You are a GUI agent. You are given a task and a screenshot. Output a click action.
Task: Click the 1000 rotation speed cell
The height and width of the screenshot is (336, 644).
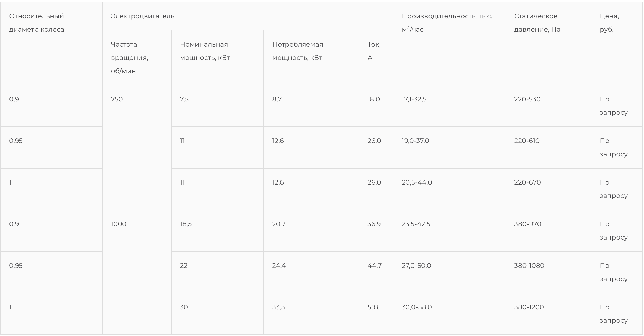click(119, 224)
